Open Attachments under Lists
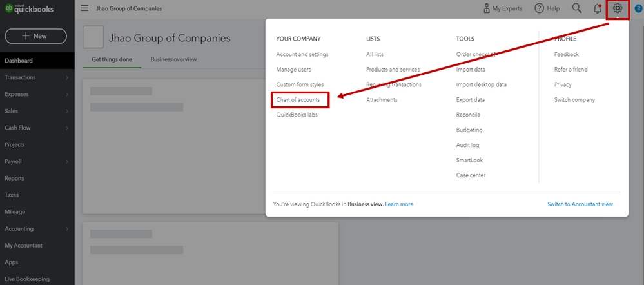 click(x=382, y=100)
